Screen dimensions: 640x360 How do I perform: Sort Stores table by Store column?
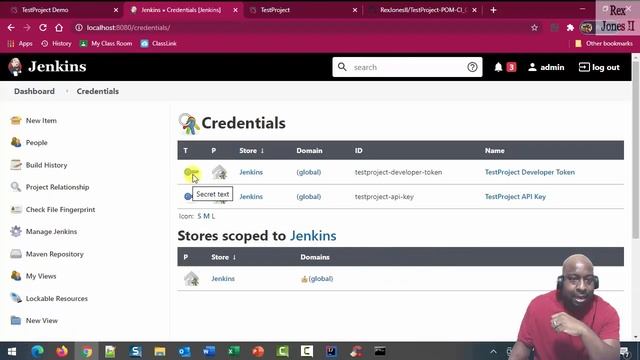[x=224, y=257]
